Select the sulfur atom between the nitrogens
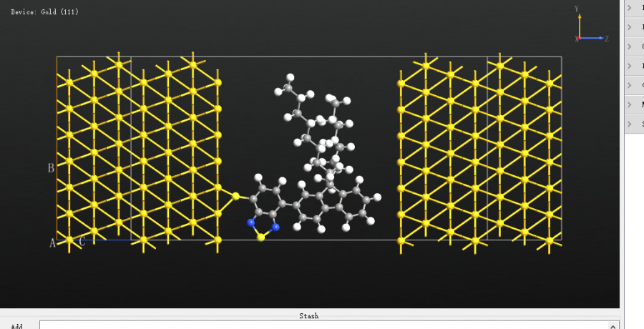 [x=260, y=237]
